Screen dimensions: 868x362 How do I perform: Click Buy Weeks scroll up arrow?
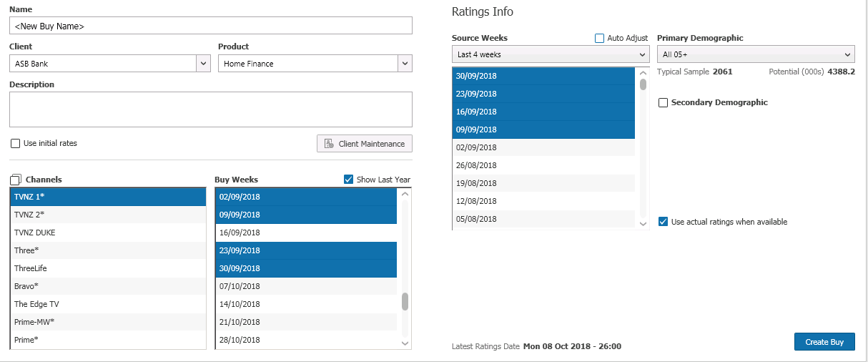click(405, 193)
